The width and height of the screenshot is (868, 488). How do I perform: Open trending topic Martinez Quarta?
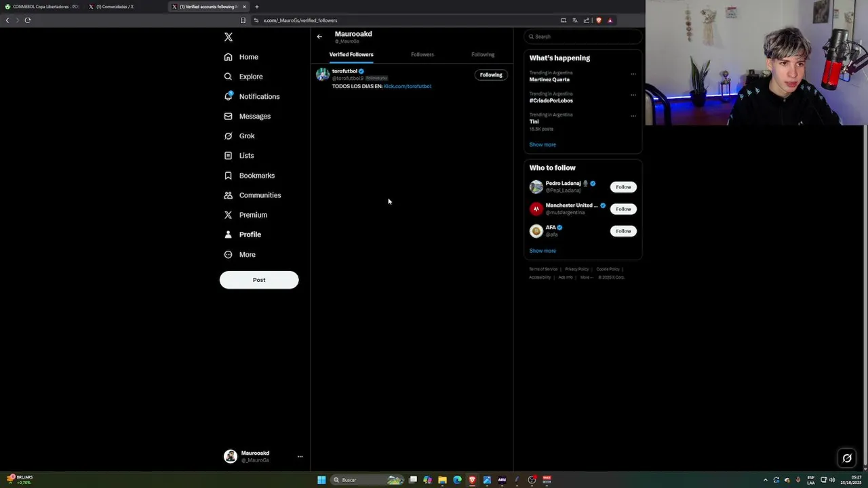pyautogui.click(x=549, y=79)
